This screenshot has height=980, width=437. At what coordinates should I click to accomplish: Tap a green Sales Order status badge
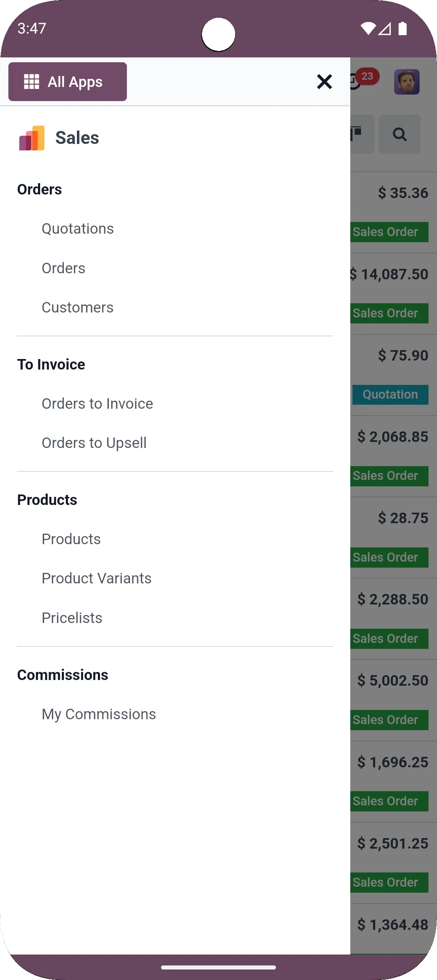388,232
